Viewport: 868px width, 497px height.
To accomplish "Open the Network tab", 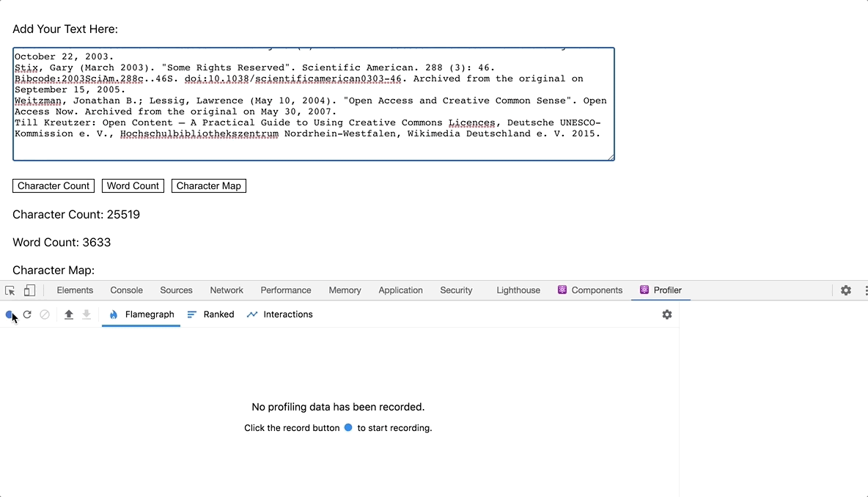I will coord(227,290).
